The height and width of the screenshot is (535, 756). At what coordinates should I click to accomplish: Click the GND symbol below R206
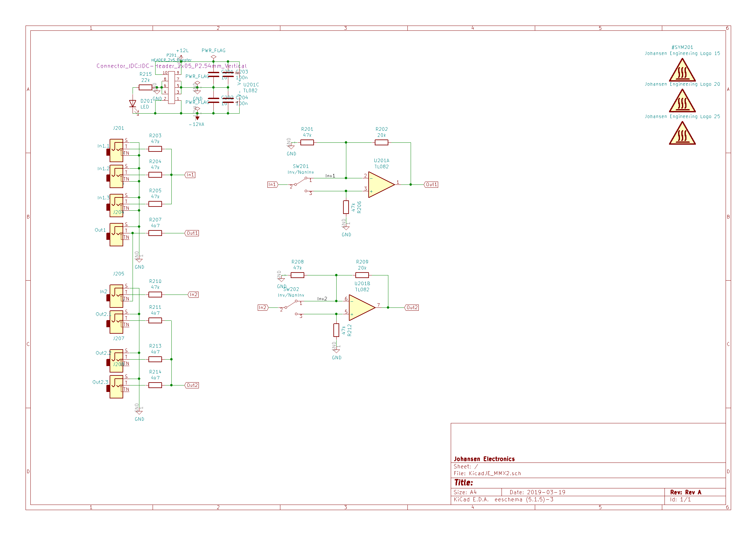point(346,228)
